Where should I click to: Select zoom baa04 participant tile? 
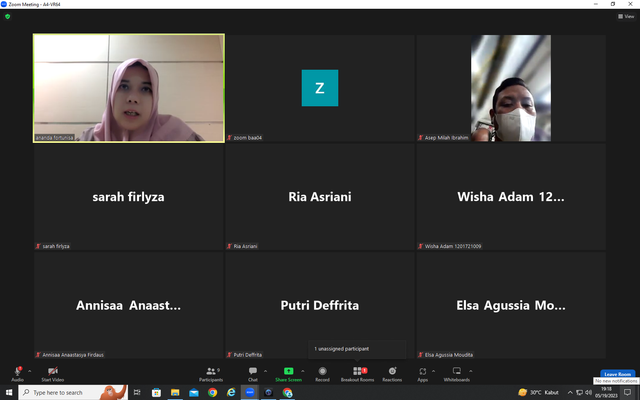click(320, 88)
